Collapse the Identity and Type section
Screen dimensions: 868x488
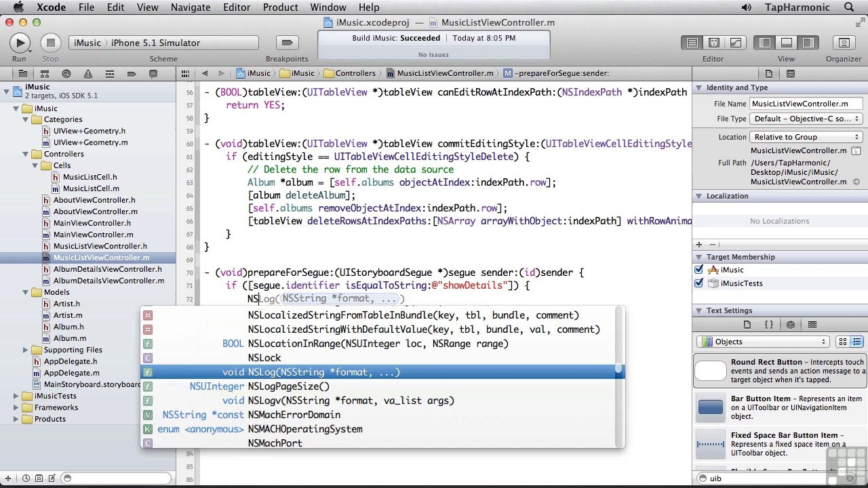tap(698, 88)
